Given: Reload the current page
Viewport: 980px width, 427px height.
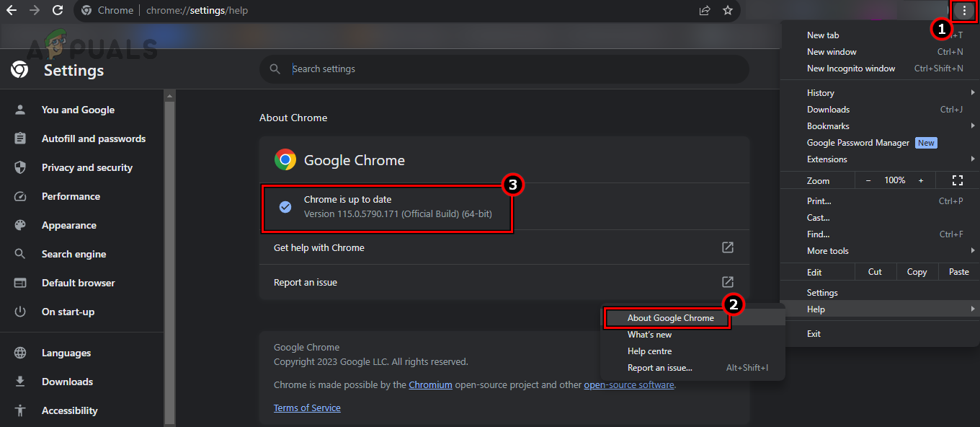Looking at the screenshot, I should coord(57,10).
